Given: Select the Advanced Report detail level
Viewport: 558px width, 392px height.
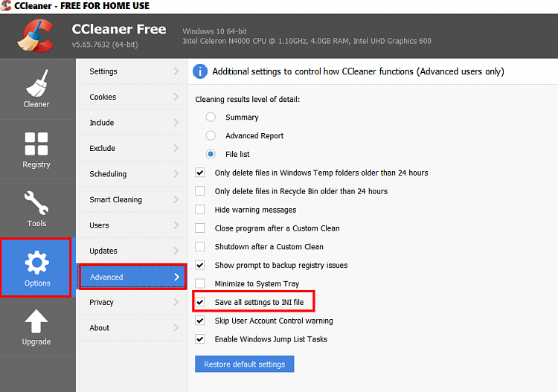Looking at the screenshot, I should point(211,135).
